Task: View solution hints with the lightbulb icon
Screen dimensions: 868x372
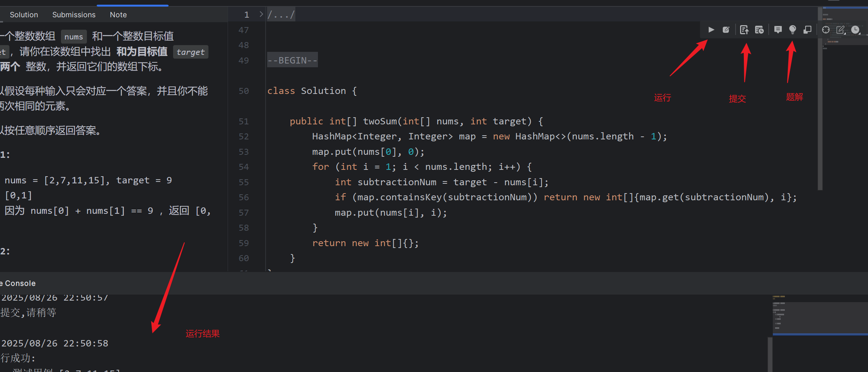Action: [x=792, y=30]
